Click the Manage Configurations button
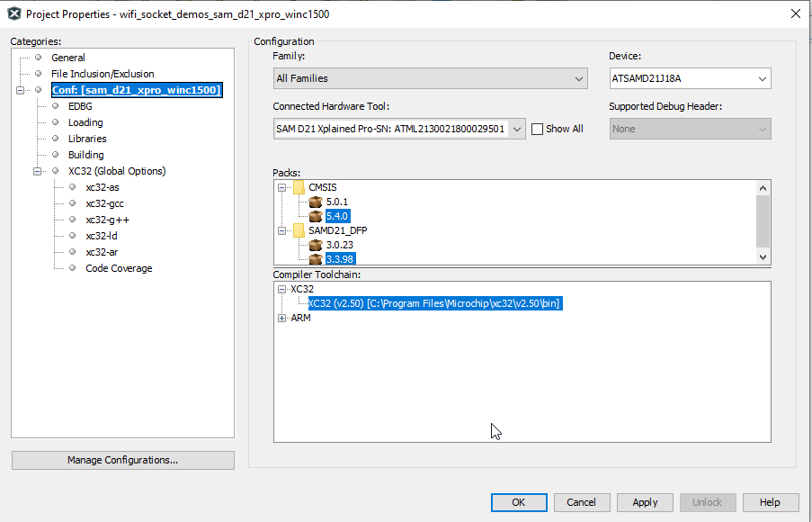 (x=122, y=460)
